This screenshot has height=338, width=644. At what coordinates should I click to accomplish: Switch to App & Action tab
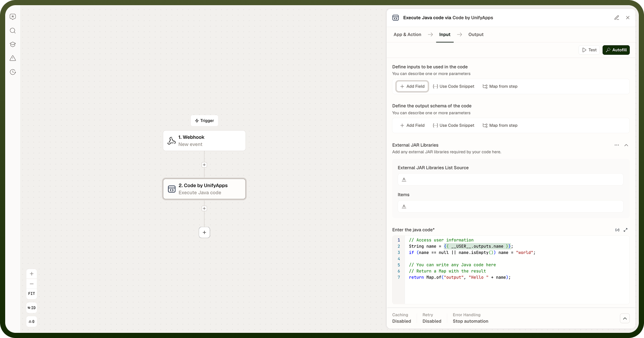(407, 34)
